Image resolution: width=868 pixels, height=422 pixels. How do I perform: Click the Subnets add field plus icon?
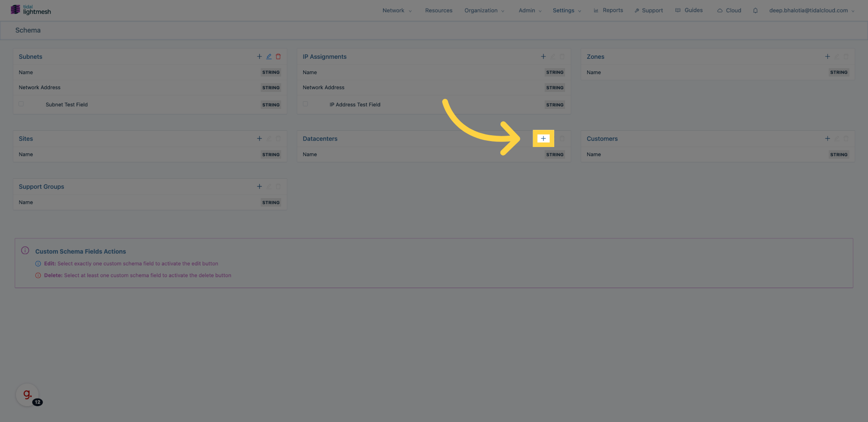[259, 57]
